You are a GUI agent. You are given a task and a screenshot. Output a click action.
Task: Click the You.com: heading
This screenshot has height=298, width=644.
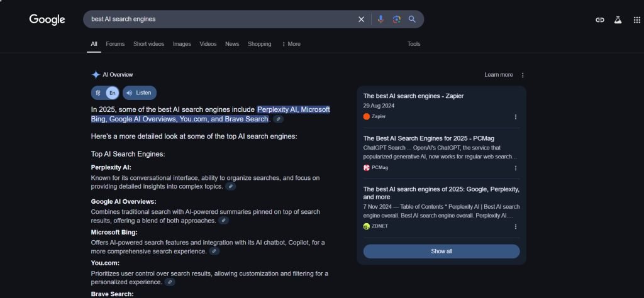click(x=105, y=263)
